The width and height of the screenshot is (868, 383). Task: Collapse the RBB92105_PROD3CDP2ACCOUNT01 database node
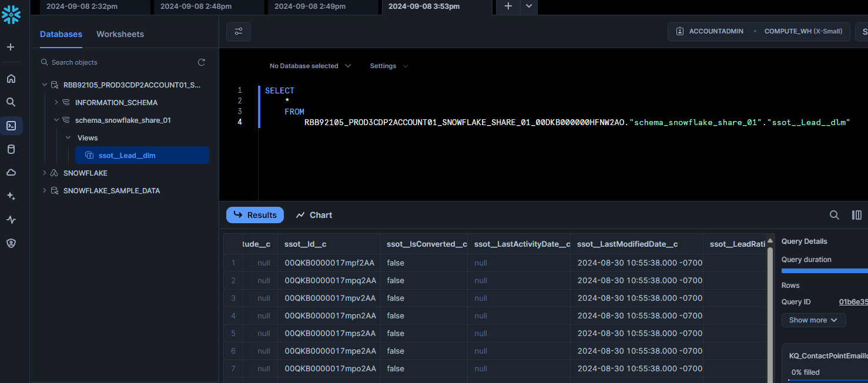(x=44, y=85)
